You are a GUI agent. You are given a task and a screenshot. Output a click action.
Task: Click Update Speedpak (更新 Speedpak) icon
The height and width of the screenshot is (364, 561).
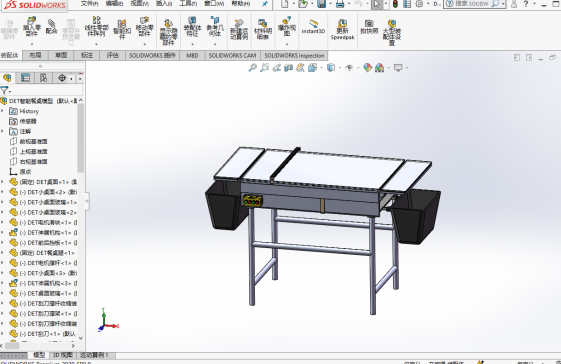pyautogui.click(x=342, y=24)
